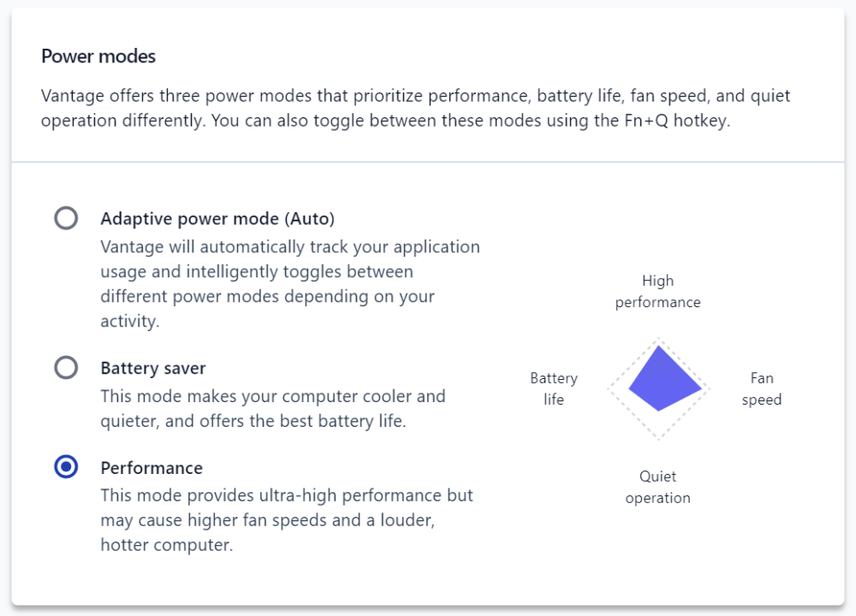Click the Quiet operation chart label
Screen dimensions: 856x616
(x=657, y=487)
